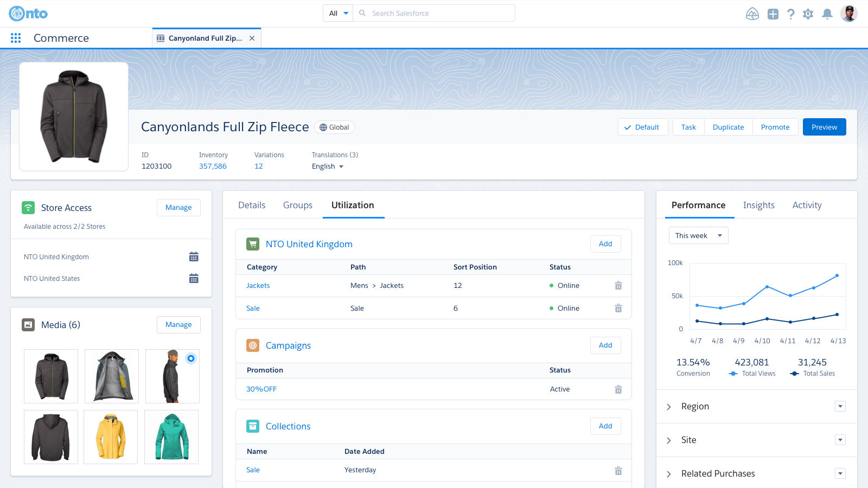This screenshot has height=488, width=868.
Task: Delete the Jackets category row
Action: click(x=618, y=286)
